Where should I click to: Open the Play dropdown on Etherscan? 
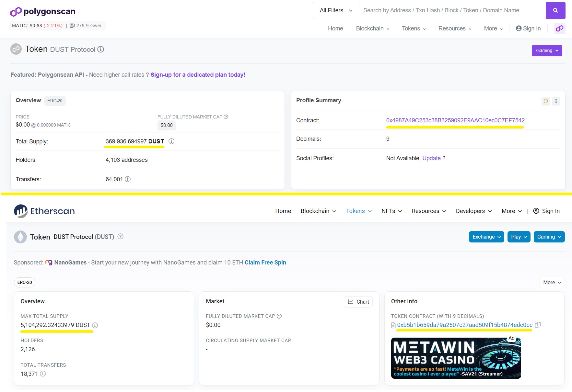point(519,237)
